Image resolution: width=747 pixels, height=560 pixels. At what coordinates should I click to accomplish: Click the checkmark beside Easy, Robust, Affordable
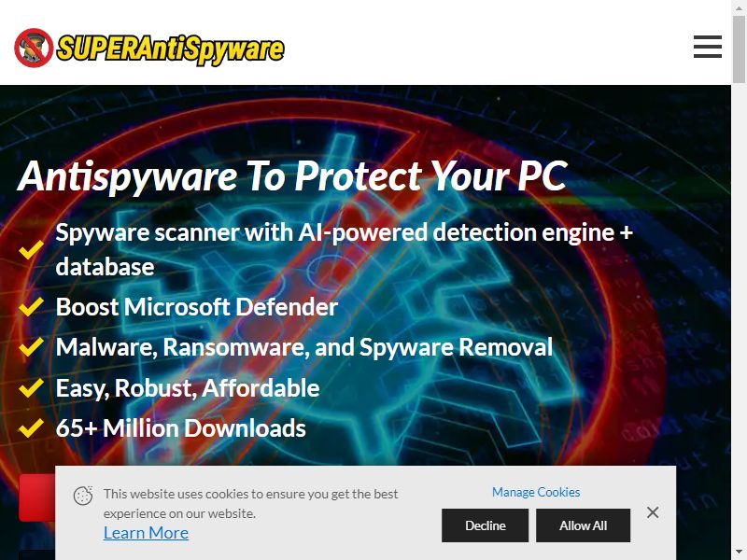(x=32, y=387)
